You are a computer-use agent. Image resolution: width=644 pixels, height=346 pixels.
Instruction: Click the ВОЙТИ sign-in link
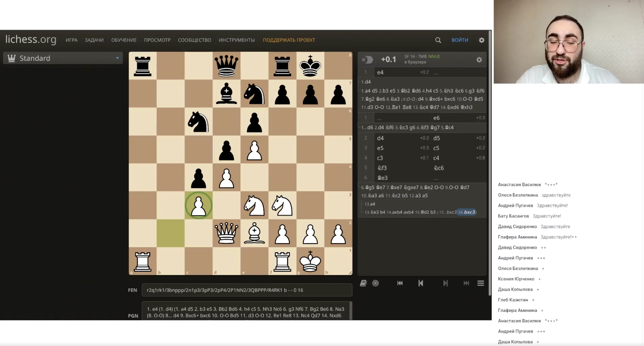460,40
